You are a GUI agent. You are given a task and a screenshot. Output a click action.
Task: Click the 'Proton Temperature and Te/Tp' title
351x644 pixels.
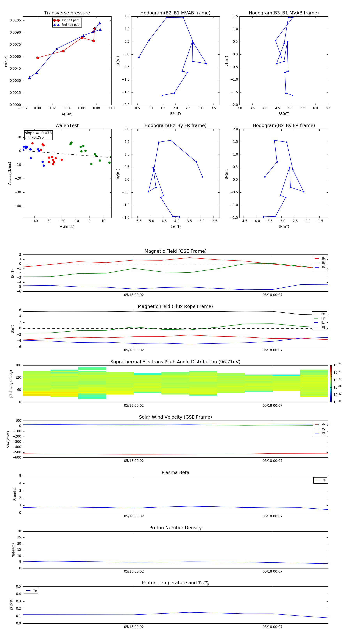click(175, 583)
